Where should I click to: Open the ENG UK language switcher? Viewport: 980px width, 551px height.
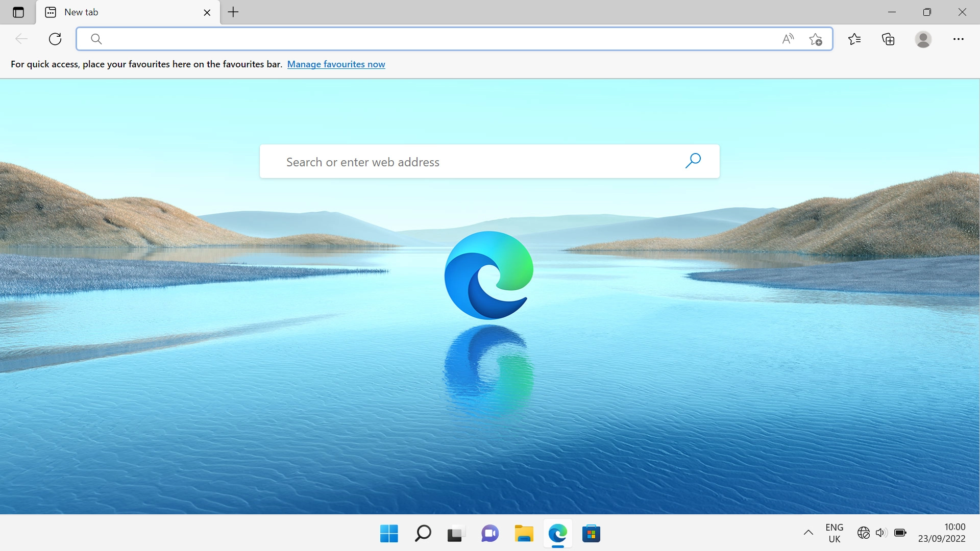pos(834,533)
